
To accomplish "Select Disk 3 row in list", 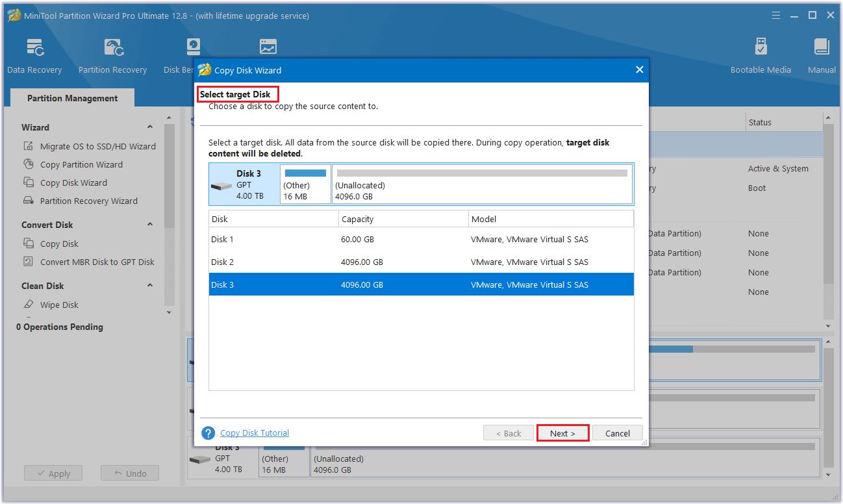I will [421, 284].
